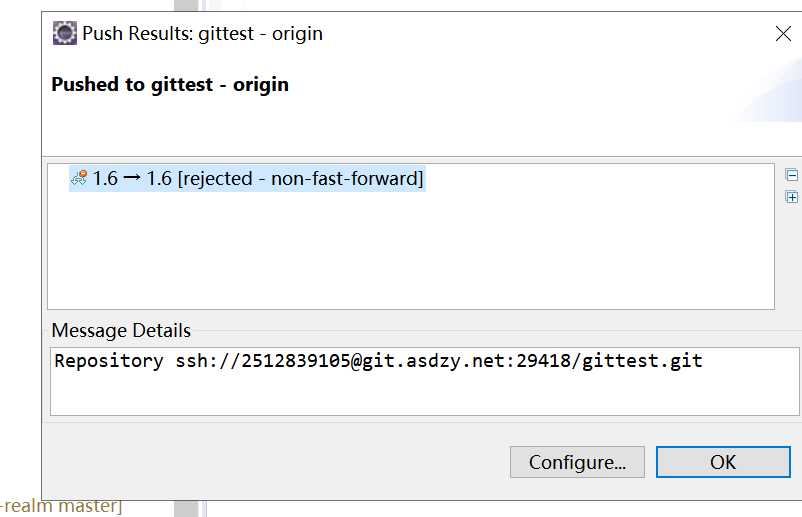Click the '[rejected - non-fast-forward]' status text

pyautogui.click(x=300, y=178)
